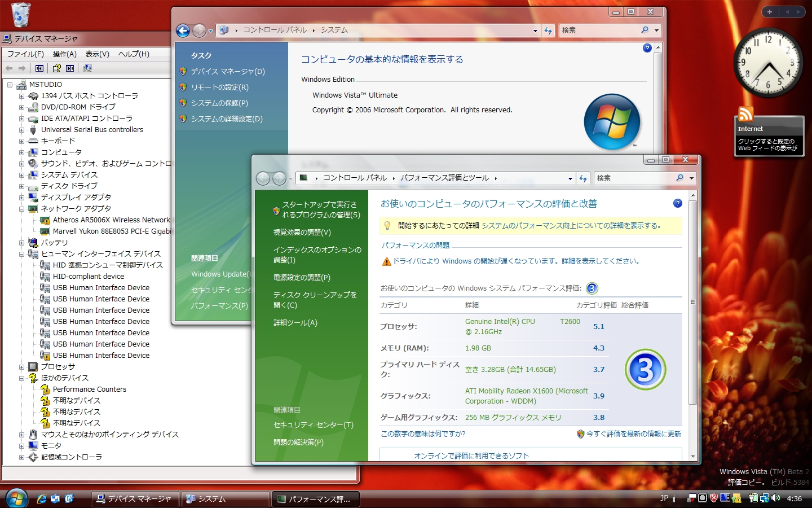Click リモートの設定(R) task link
812x508 pixels.
[219, 87]
